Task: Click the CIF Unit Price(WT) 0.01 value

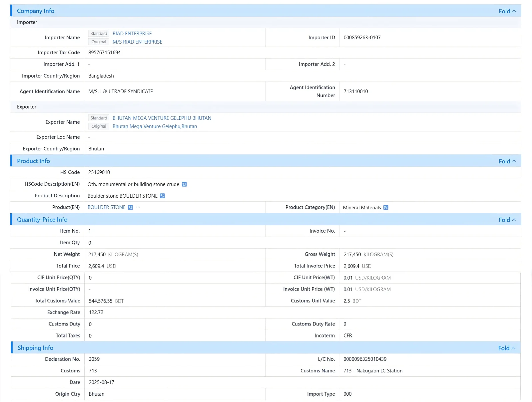Action: coord(348,278)
